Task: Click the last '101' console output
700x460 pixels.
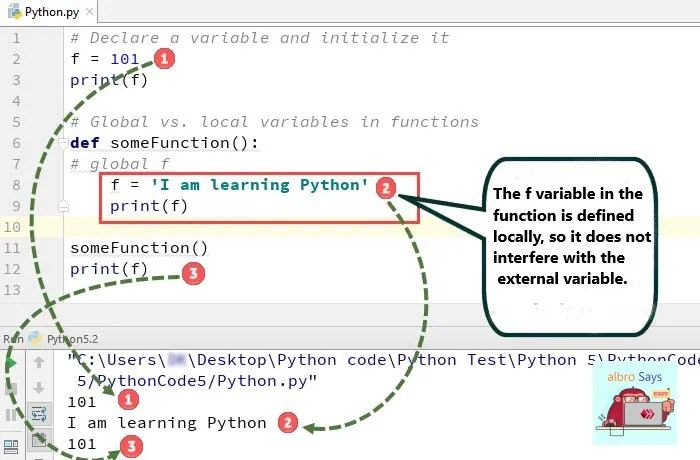Action: (x=82, y=444)
